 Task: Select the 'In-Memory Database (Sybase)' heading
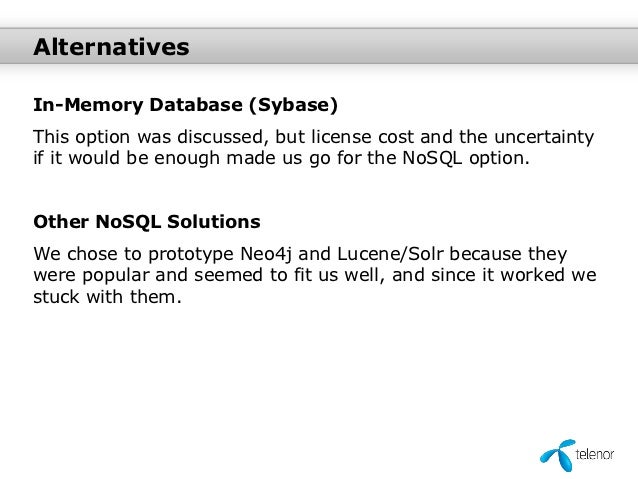185,104
